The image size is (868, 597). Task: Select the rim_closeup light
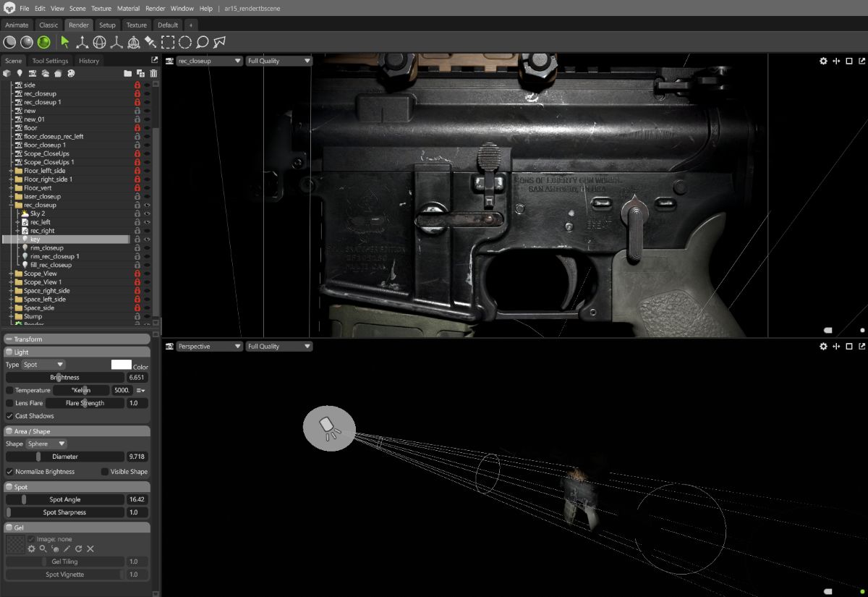coord(46,247)
